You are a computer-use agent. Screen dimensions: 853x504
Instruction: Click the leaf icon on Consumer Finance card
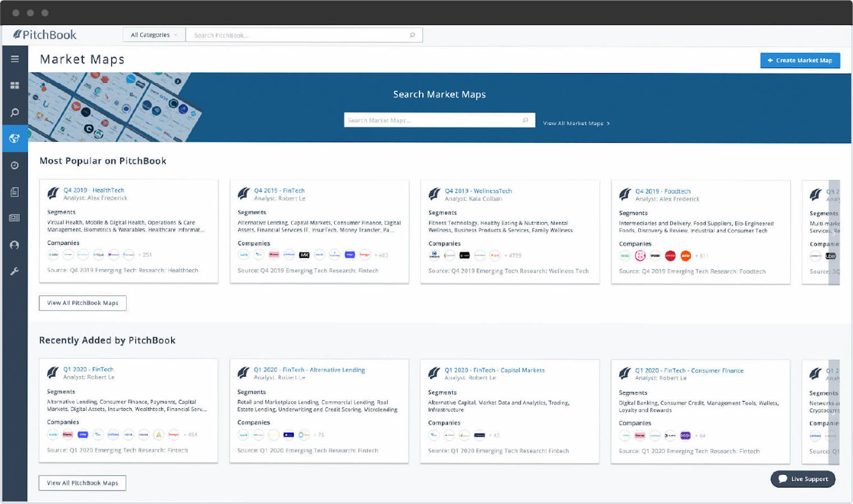point(625,373)
